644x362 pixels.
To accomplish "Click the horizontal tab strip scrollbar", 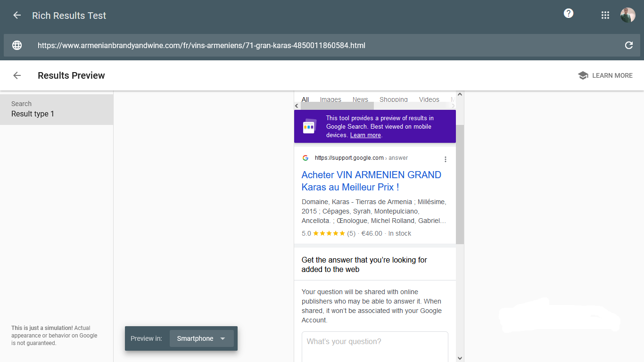I will 337,106.
